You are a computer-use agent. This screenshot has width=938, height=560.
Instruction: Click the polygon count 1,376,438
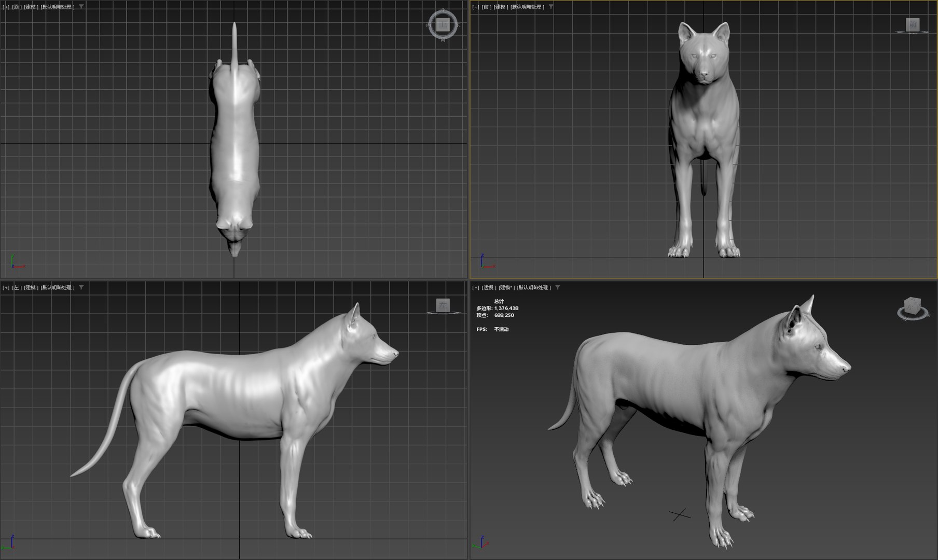pyautogui.click(x=506, y=308)
